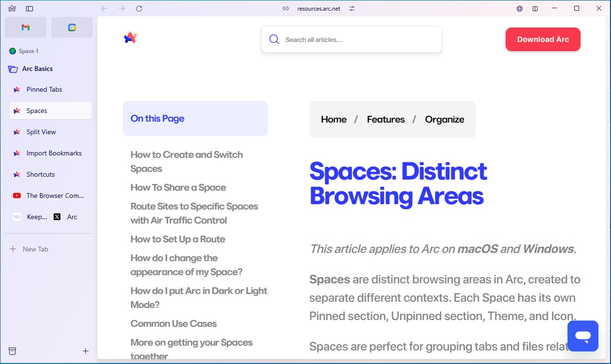
Task: Open the Import Bookmarks tab
Action: (51, 153)
